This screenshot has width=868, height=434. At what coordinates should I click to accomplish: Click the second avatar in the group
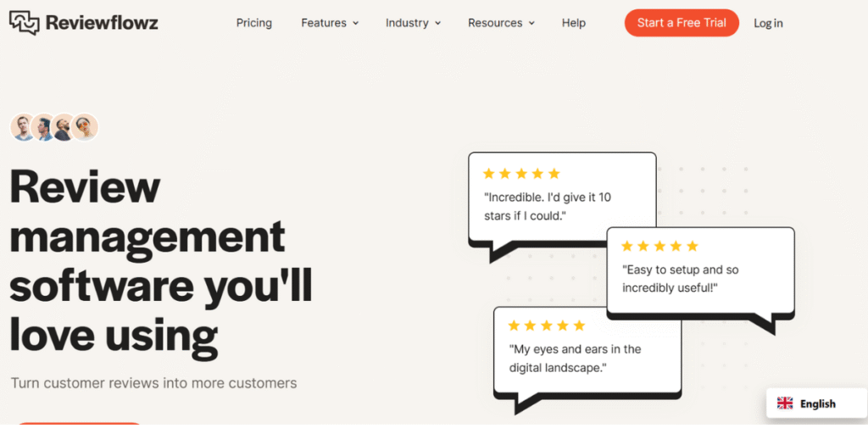44,127
